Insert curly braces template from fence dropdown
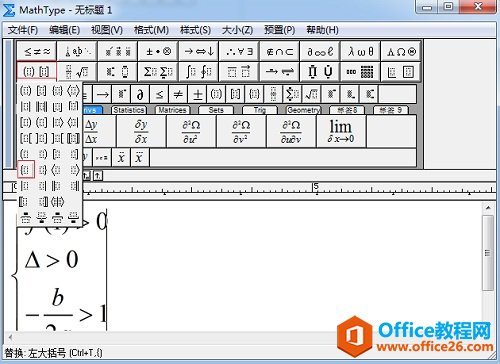Screen dimensions: 500x364 [x=57, y=91]
